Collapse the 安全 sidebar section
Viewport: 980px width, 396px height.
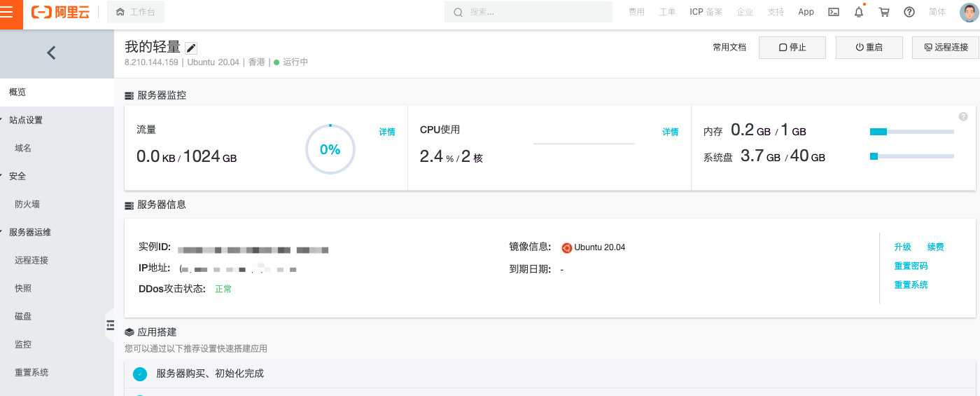click(17, 176)
